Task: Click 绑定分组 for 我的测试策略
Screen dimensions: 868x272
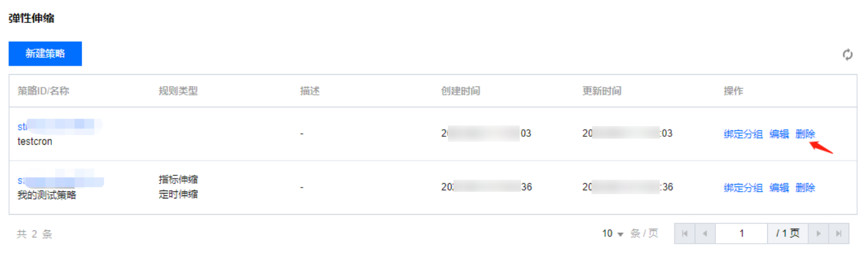Action: pyautogui.click(x=744, y=188)
